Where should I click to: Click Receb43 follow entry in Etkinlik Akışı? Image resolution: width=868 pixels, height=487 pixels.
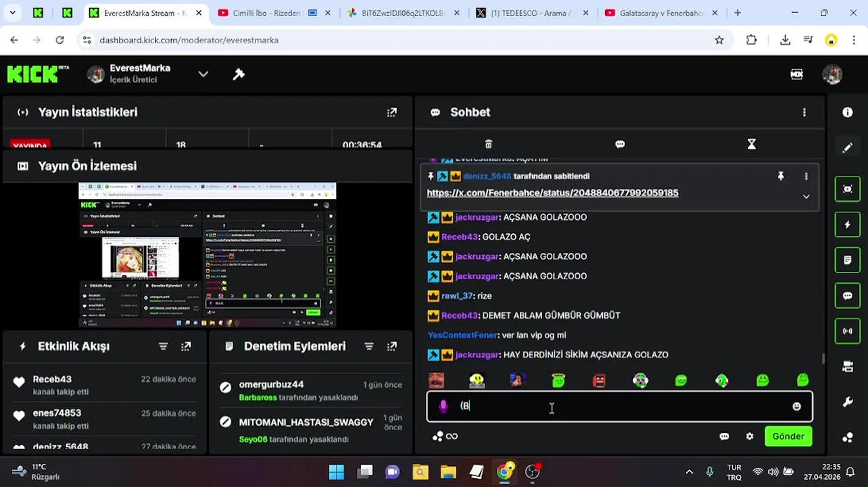105,385
